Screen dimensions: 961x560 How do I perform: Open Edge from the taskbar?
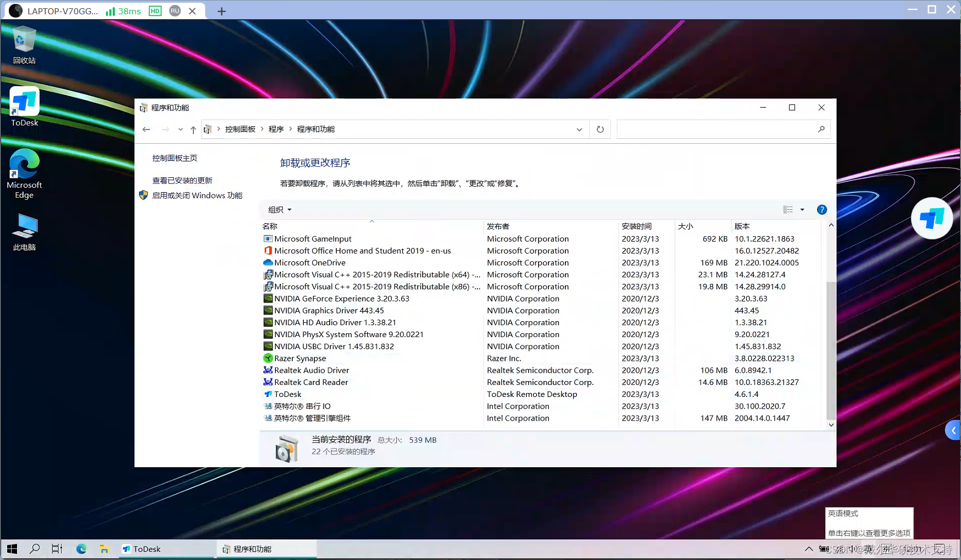81,549
